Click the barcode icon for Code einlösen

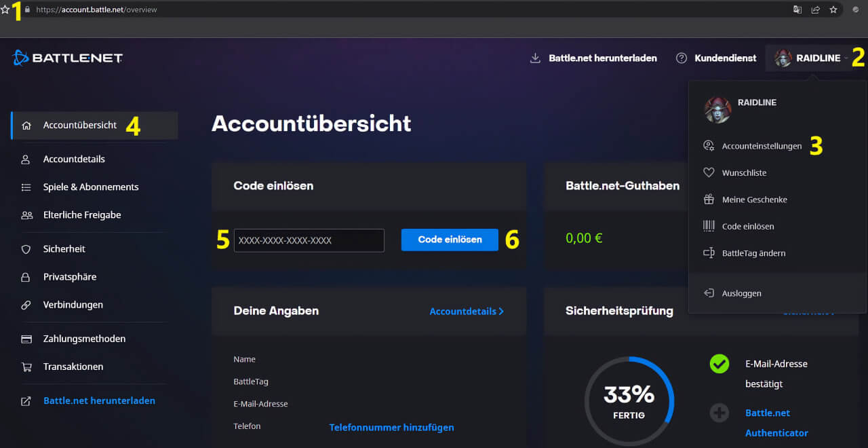coord(709,226)
